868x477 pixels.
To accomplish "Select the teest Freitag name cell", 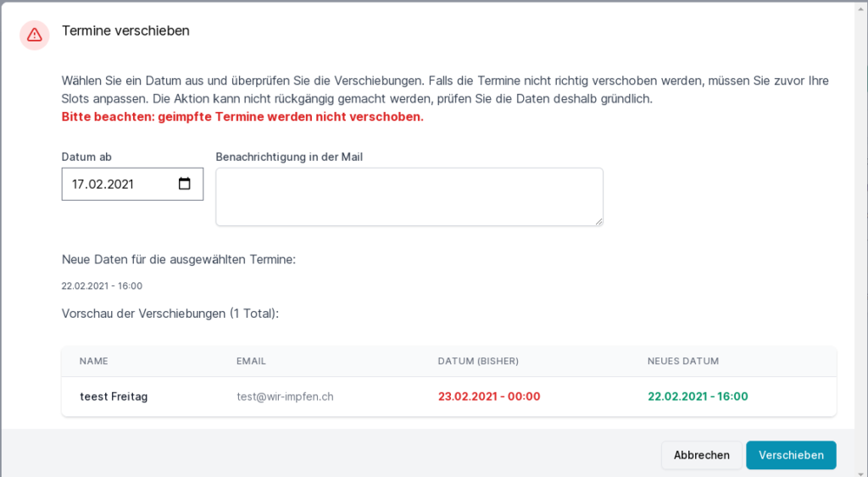I will coord(114,397).
